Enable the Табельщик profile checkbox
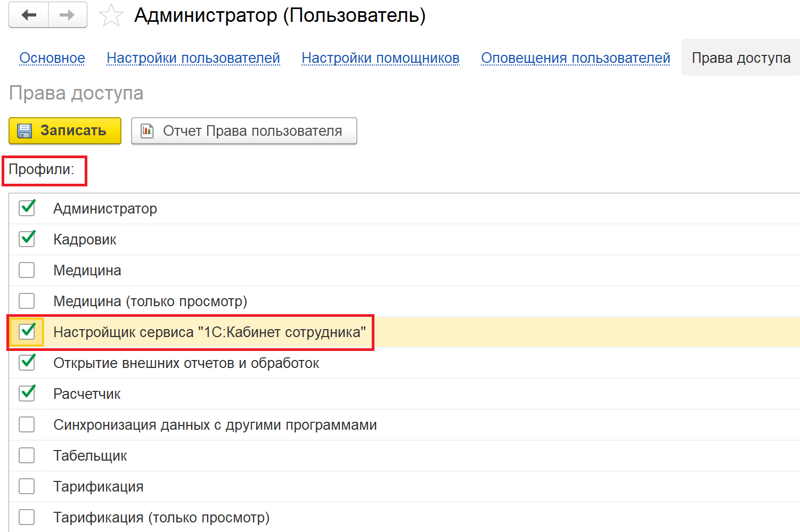The height and width of the screenshot is (532, 800). pos(27,455)
